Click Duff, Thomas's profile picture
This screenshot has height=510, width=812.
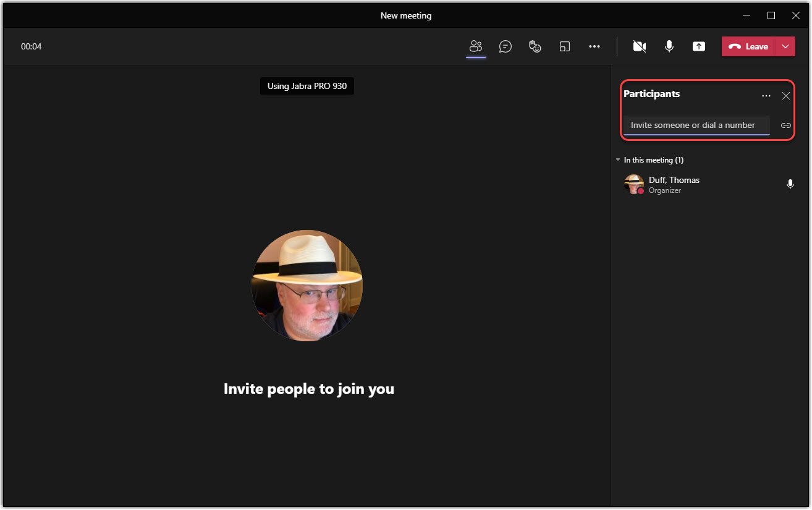634,184
